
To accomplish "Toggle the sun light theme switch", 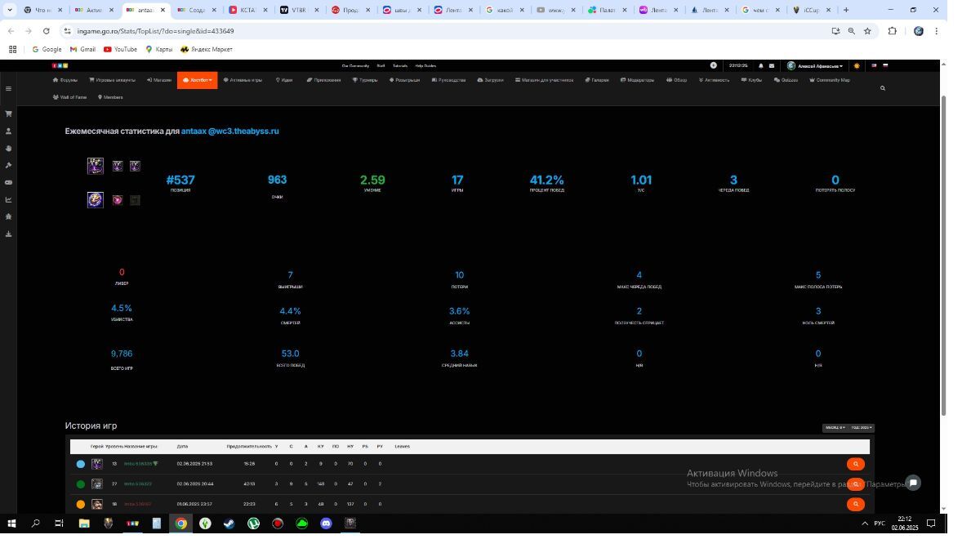I will (857, 65).
